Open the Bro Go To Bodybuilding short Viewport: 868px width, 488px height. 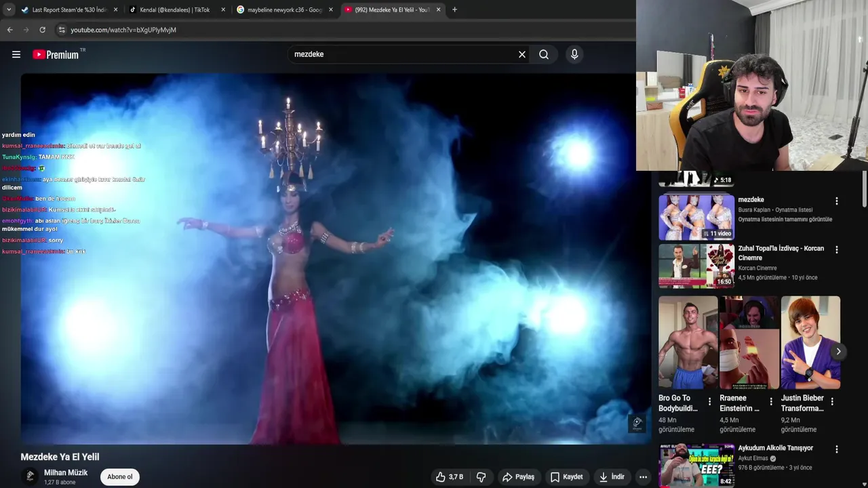pyautogui.click(x=688, y=342)
